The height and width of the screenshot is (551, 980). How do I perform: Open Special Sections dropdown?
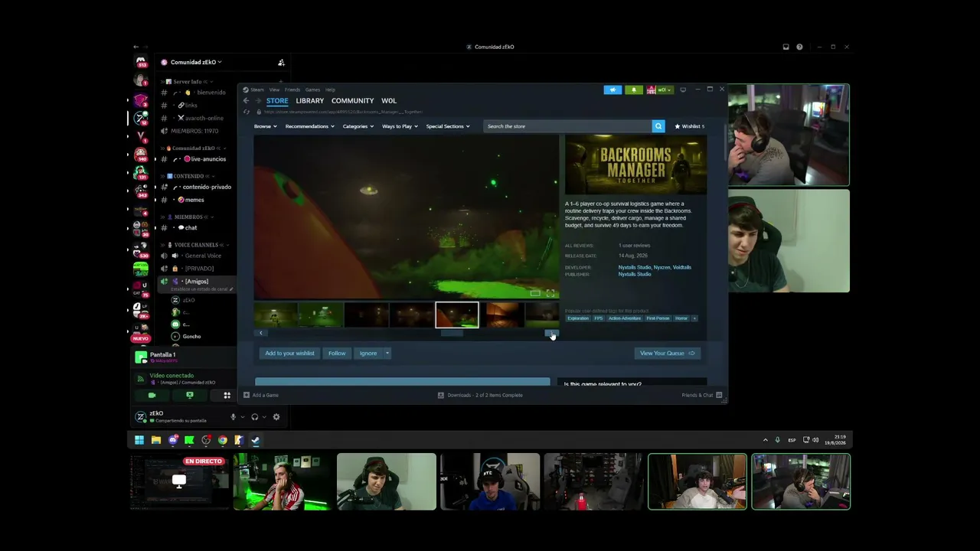(x=447, y=126)
